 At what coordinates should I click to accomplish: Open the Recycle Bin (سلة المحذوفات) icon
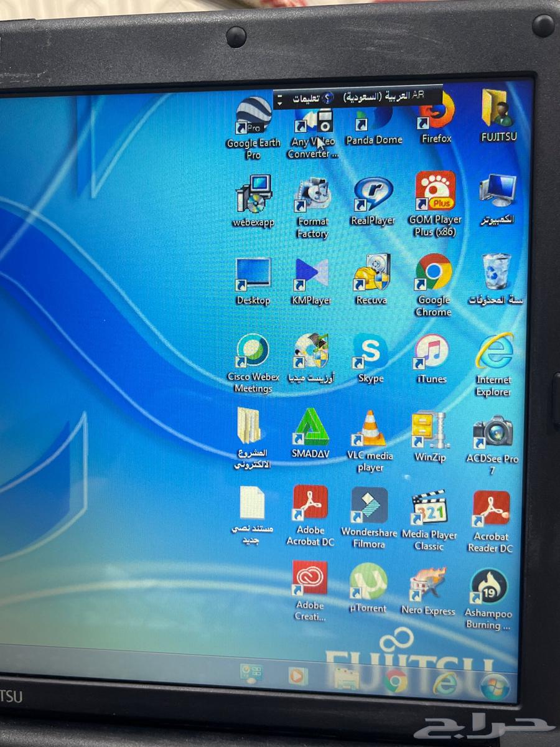[496, 279]
